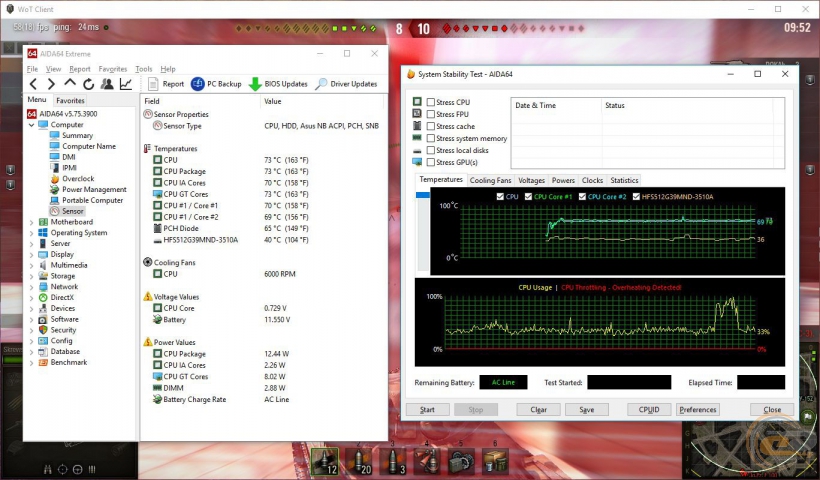Expand the Motherboard tree node

click(x=31, y=222)
